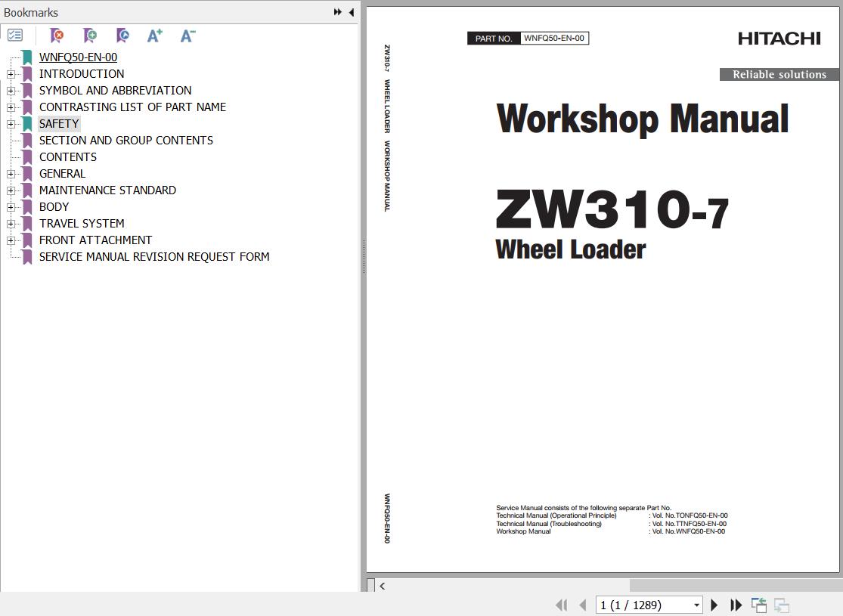843x616 pixels.
Task: Expand the INTRODUCTION bookmark
Action: point(11,74)
